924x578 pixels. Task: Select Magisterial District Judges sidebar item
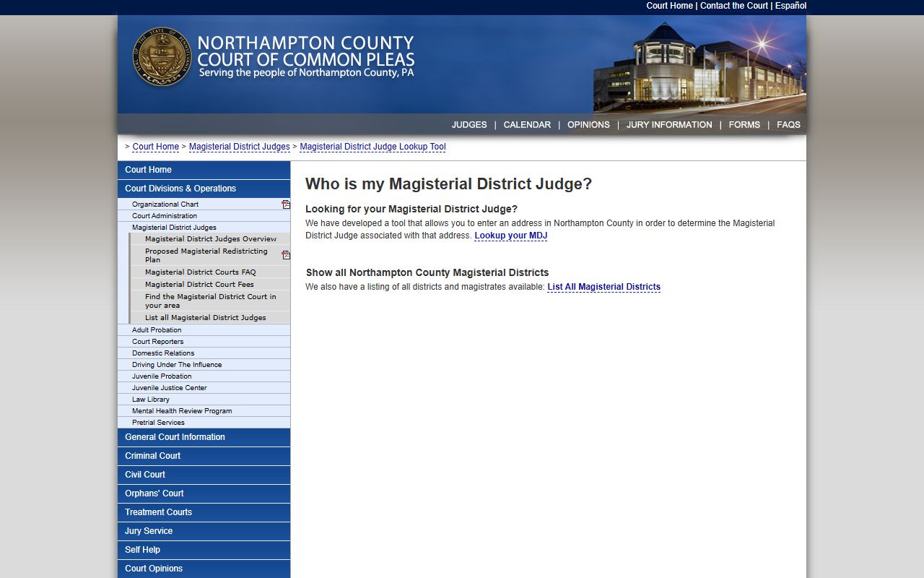point(204,228)
